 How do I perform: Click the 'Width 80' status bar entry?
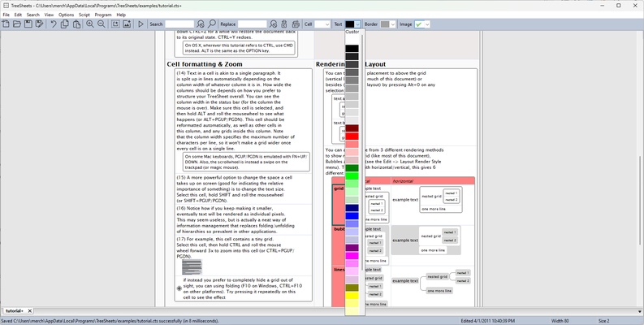pyautogui.click(x=560, y=321)
